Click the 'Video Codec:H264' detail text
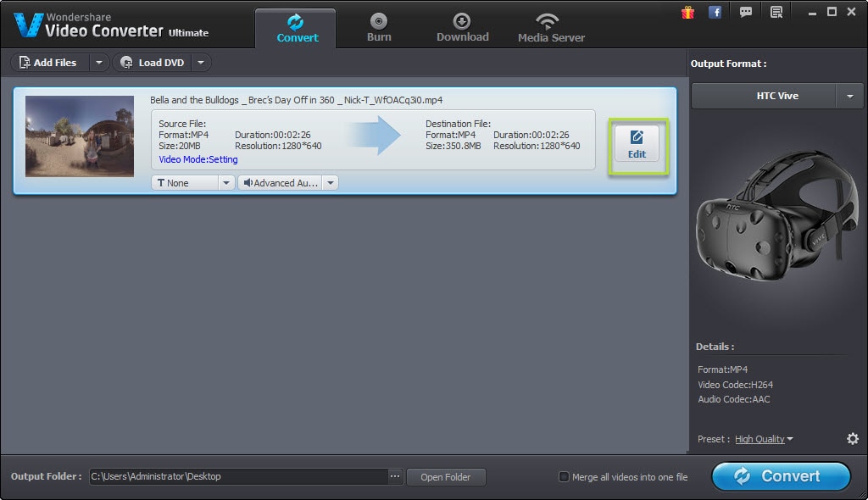 pyautogui.click(x=735, y=385)
